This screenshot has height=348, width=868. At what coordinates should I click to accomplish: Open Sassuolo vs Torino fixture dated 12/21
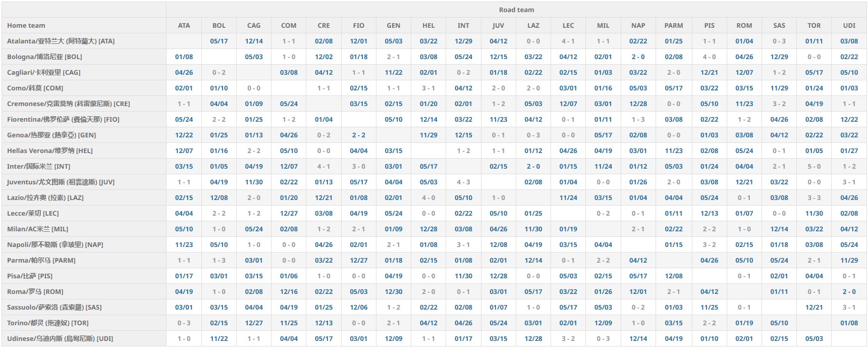[813, 307]
